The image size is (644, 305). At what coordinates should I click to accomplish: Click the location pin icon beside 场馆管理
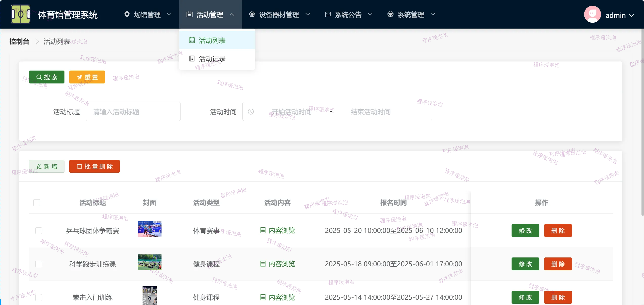coord(127,14)
